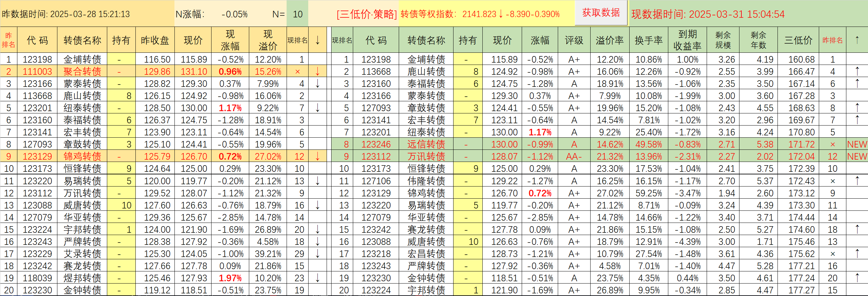Select the 评级 column header
Viewport: 868px width, 296px height.
pos(574,40)
